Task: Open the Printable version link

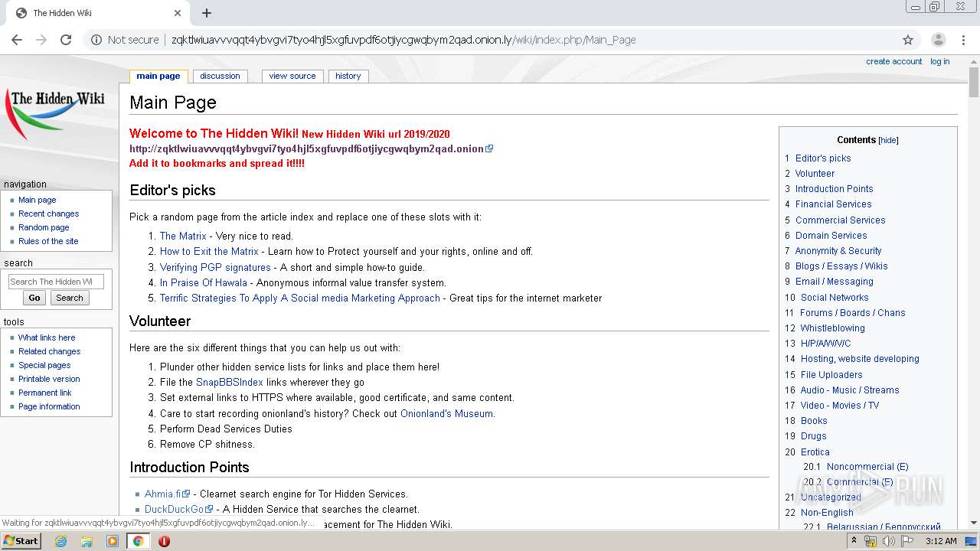Action: [x=49, y=379]
